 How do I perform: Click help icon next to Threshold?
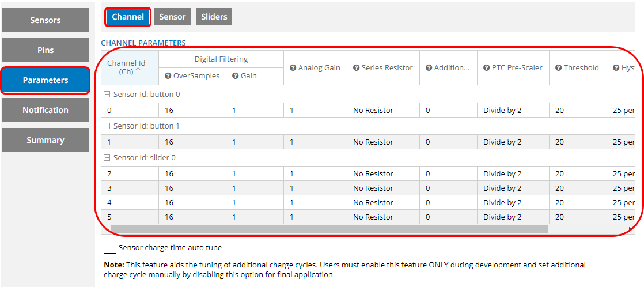pyautogui.click(x=559, y=68)
